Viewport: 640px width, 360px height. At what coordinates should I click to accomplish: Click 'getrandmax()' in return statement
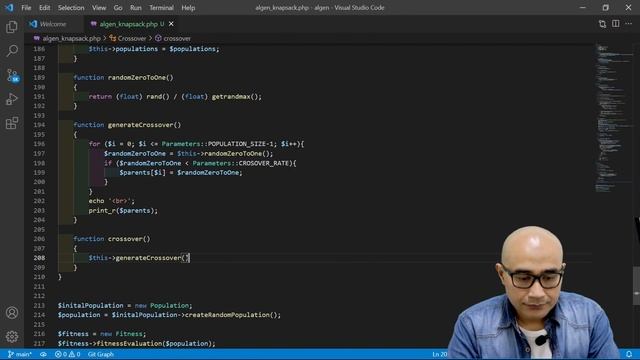tap(235, 97)
